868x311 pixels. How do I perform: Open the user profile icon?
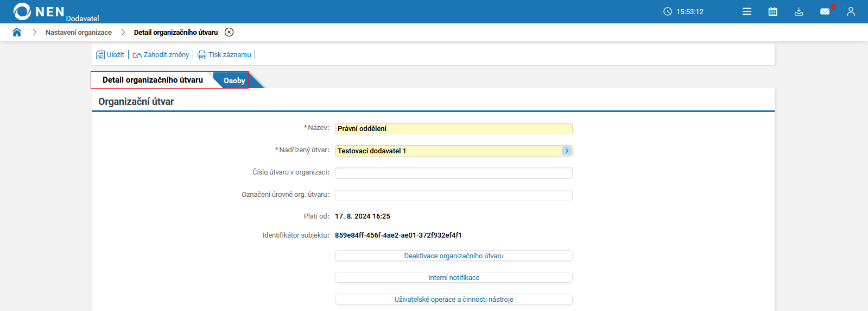click(x=851, y=11)
